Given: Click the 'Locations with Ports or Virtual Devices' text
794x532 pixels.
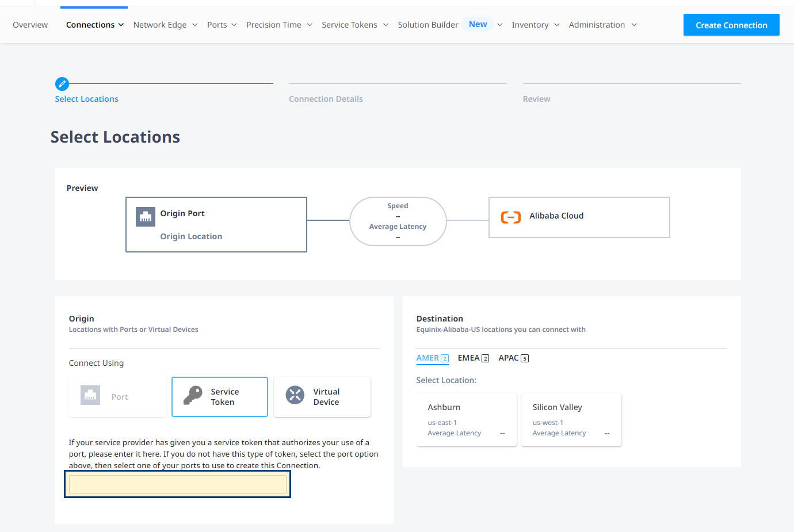Looking at the screenshot, I should 133,330.
